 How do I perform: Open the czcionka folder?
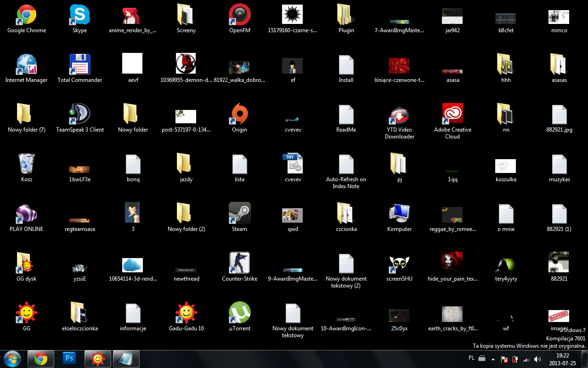coord(346,214)
